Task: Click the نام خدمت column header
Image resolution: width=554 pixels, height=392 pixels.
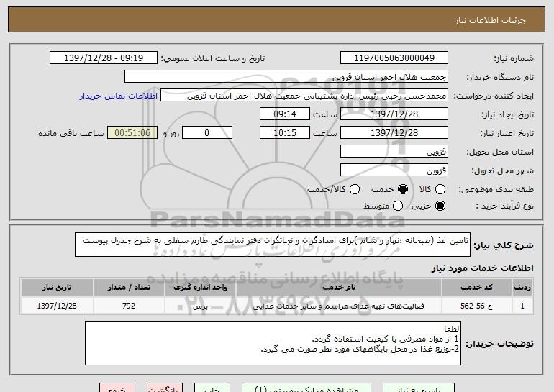Action: tap(338, 288)
